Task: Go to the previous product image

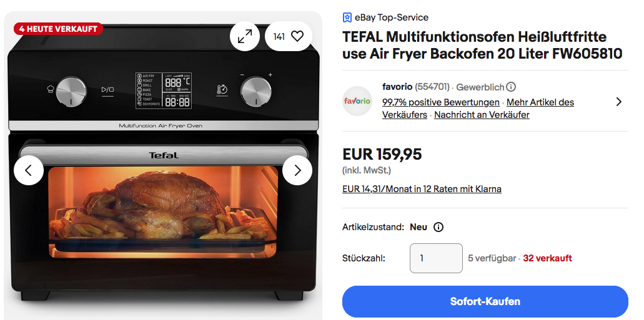Action: (29, 170)
